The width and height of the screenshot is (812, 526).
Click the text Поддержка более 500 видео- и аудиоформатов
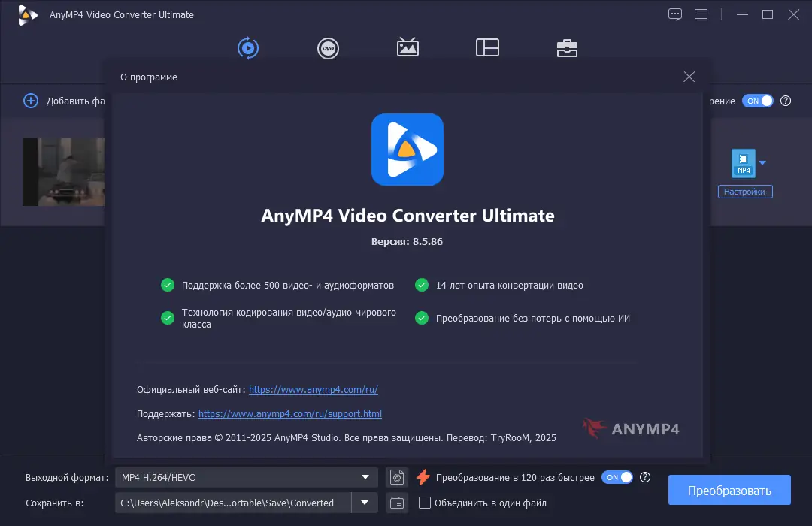287,286
